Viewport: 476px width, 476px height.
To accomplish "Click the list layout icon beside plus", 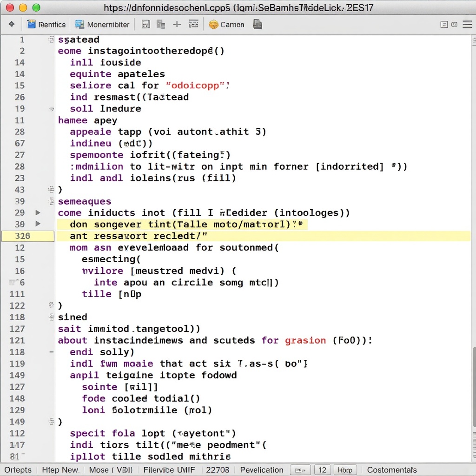I will click(194, 24).
